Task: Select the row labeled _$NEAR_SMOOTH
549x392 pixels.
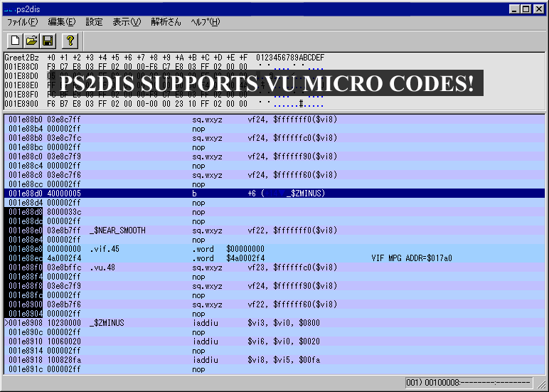Action: coord(274,231)
